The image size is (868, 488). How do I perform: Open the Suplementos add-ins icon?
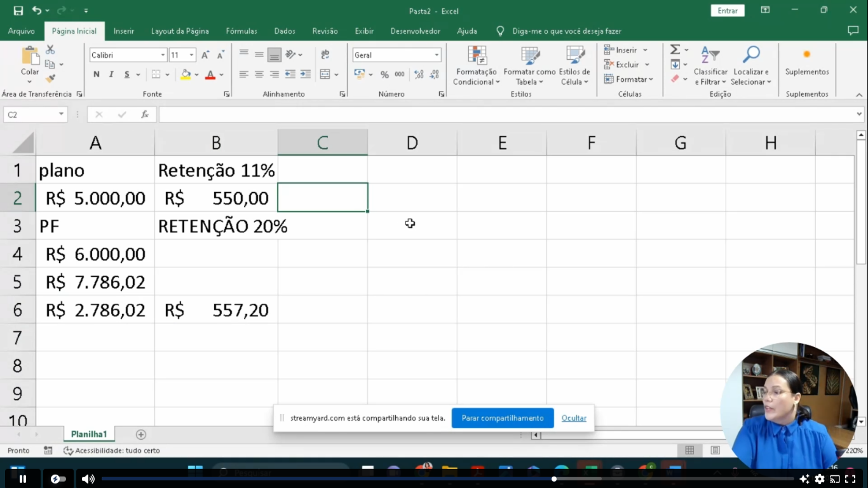click(807, 55)
